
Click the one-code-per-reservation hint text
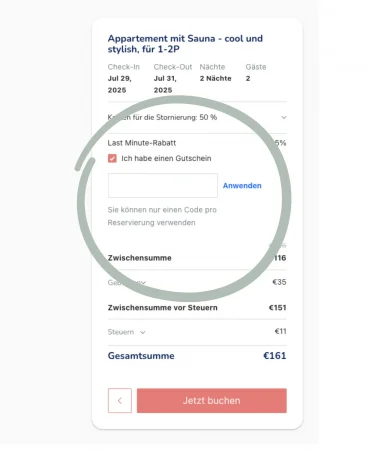(162, 216)
